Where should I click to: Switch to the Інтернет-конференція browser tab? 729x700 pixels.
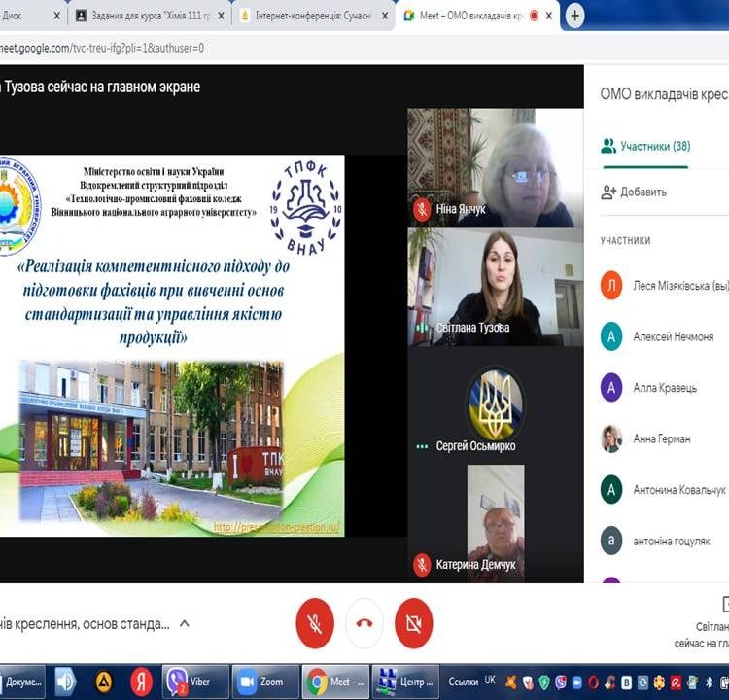coord(313,16)
